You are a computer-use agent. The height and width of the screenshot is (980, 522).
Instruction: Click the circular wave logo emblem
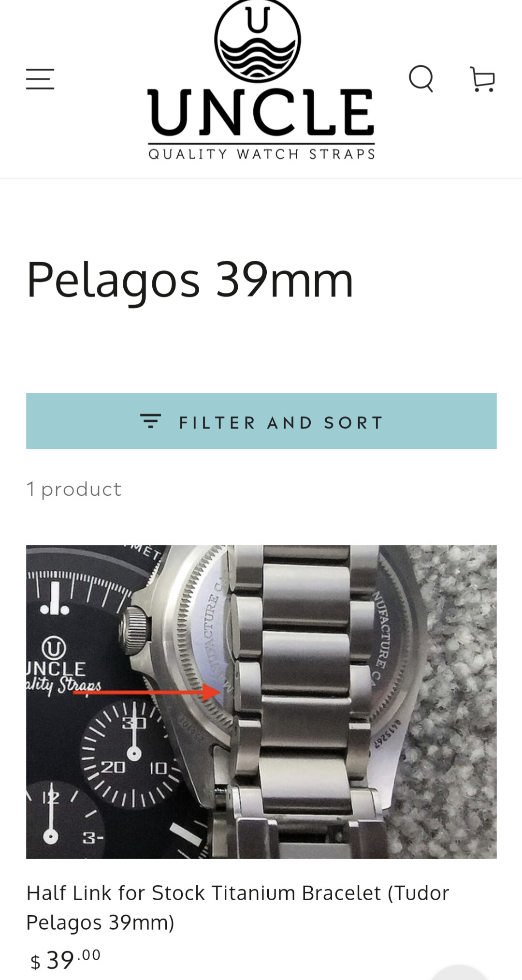tap(258, 40)
